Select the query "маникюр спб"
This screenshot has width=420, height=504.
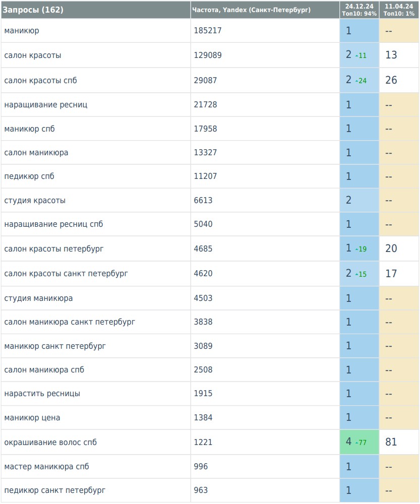coord(30,129)
